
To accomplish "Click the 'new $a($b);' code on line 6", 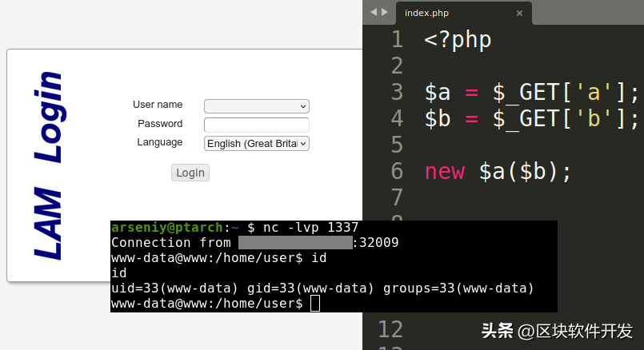I will pyautogui.click(x=498, y=171).
